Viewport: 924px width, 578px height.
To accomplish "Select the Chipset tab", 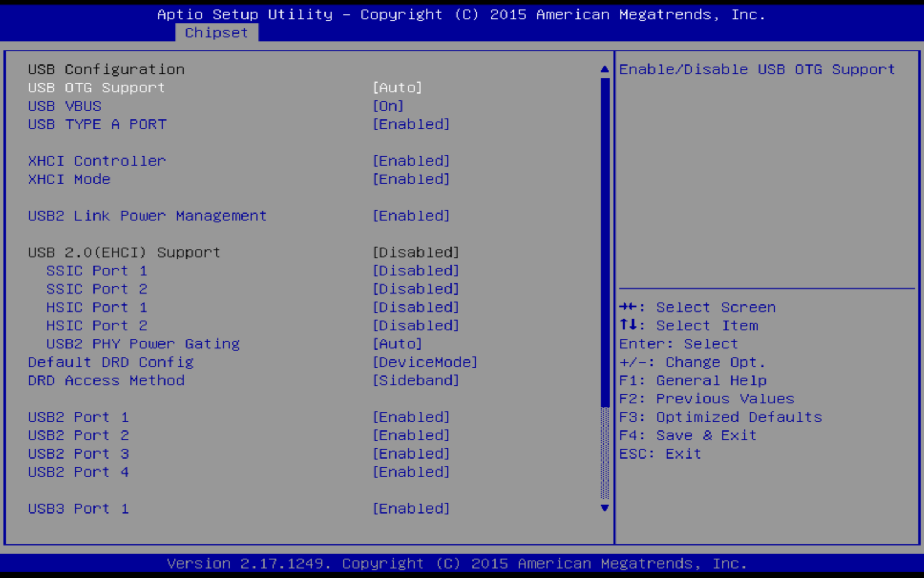I will pos(217,33).
